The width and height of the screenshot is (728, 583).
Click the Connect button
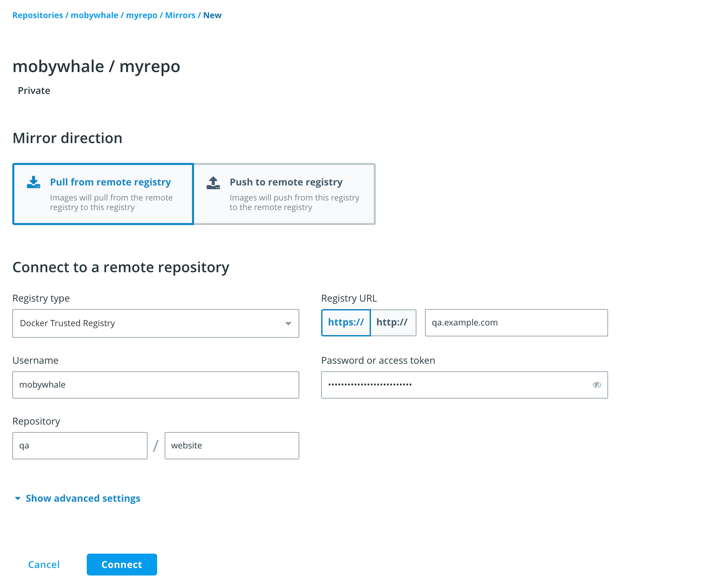pos(122,564)
